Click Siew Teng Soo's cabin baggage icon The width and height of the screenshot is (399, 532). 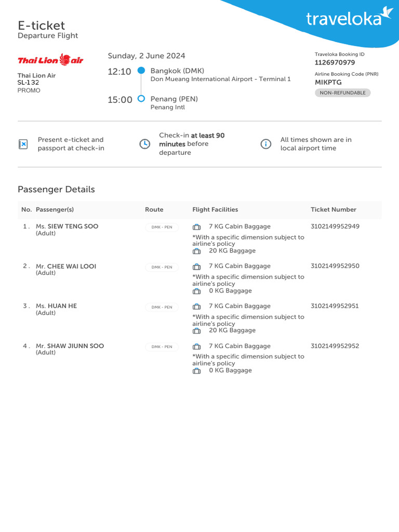[196, 227]
